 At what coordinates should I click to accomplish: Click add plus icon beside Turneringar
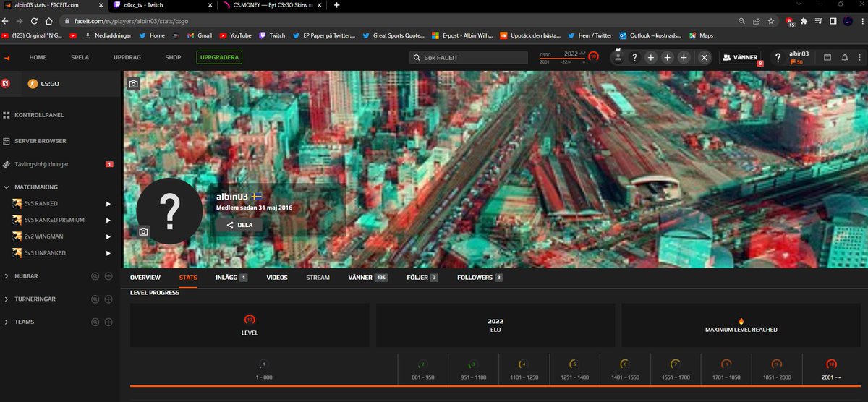point(109,299)
